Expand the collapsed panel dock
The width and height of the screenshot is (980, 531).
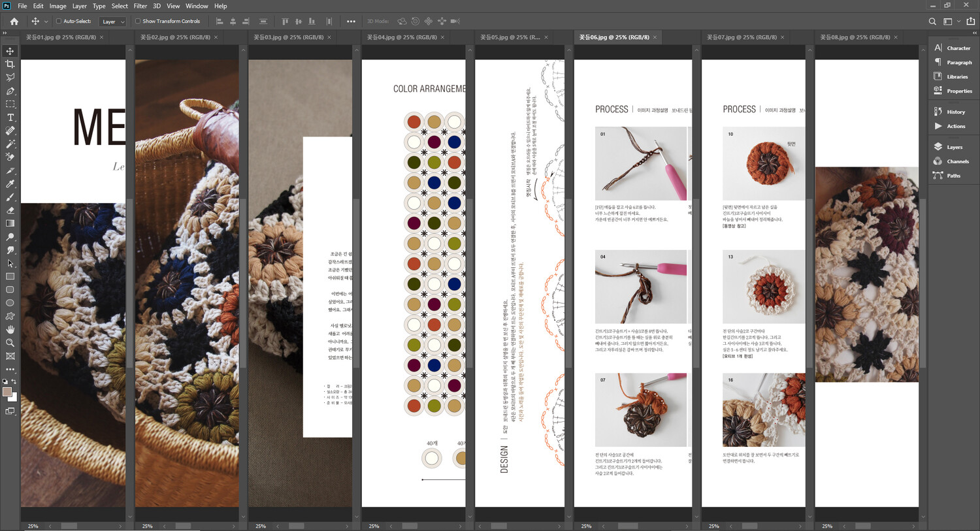[x=974, y=33]
